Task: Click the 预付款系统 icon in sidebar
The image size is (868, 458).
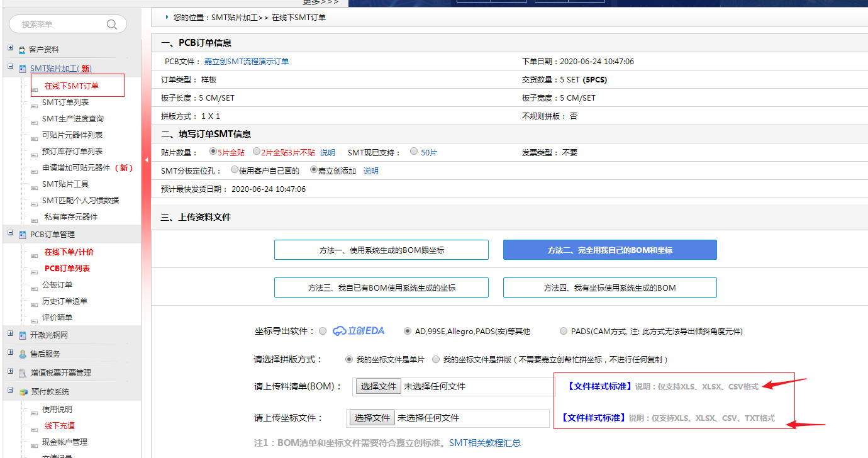Action: coord(23,392)
